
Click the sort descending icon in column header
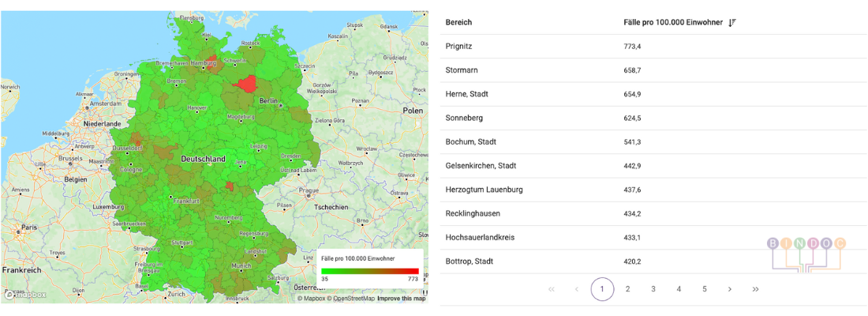point(732,22)
